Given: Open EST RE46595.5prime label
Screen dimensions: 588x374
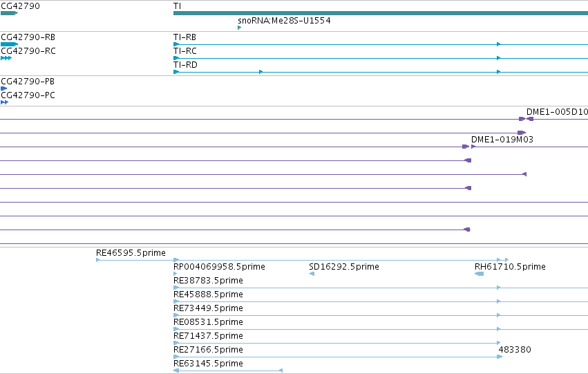Looking at the screenshot, I should point(131,253).
